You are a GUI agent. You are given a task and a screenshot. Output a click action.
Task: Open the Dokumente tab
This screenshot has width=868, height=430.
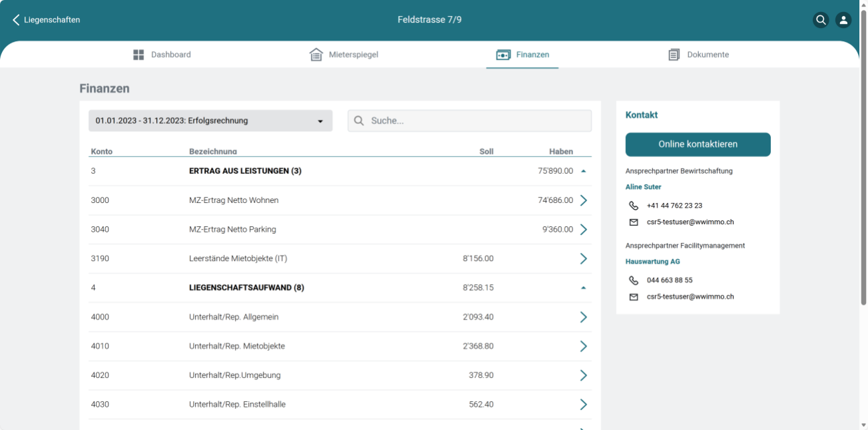coord(698,55)
